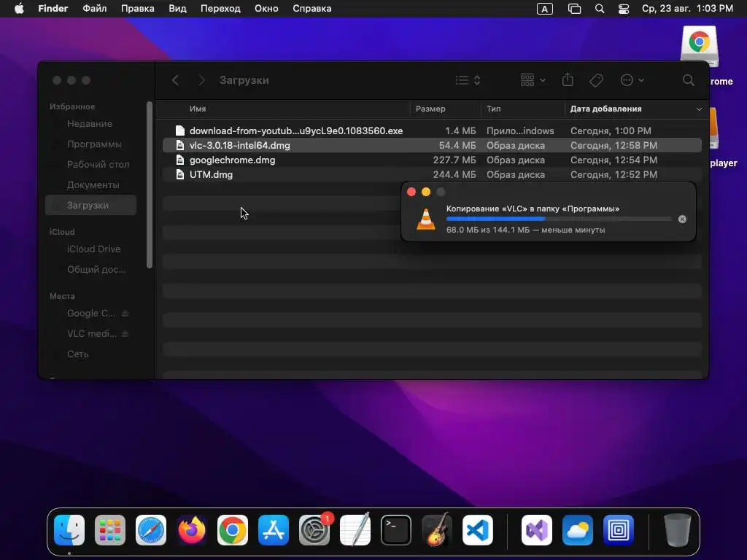Launch Terminal from the Dock

coord(396,530)
